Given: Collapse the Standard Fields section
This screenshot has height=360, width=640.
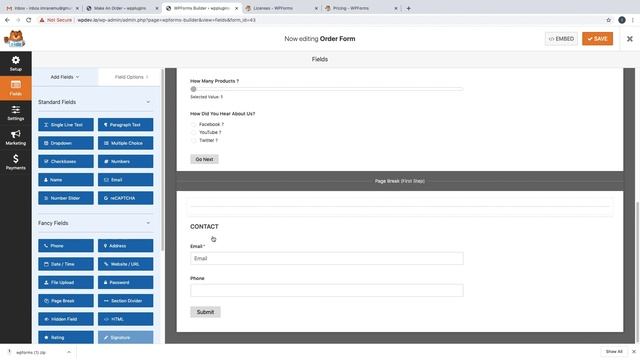Looking at the screenshot, I should pos(148,102).
